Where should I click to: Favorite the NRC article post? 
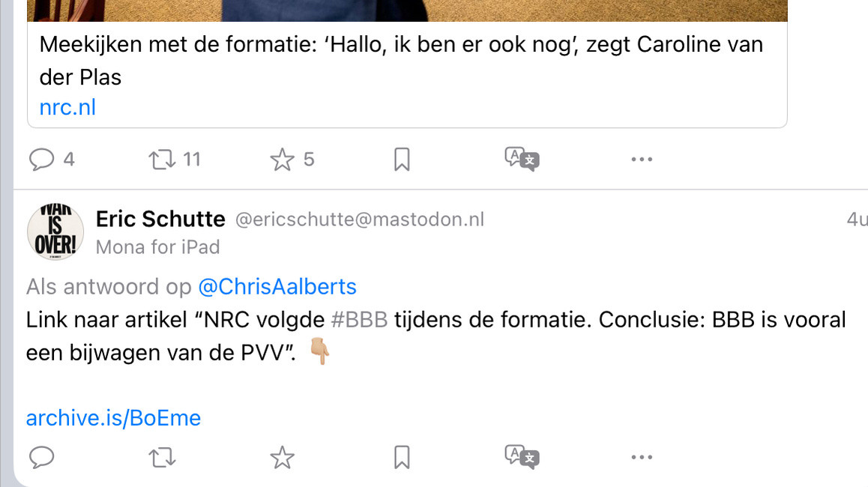pyautogui.click(x=282, y=159)
